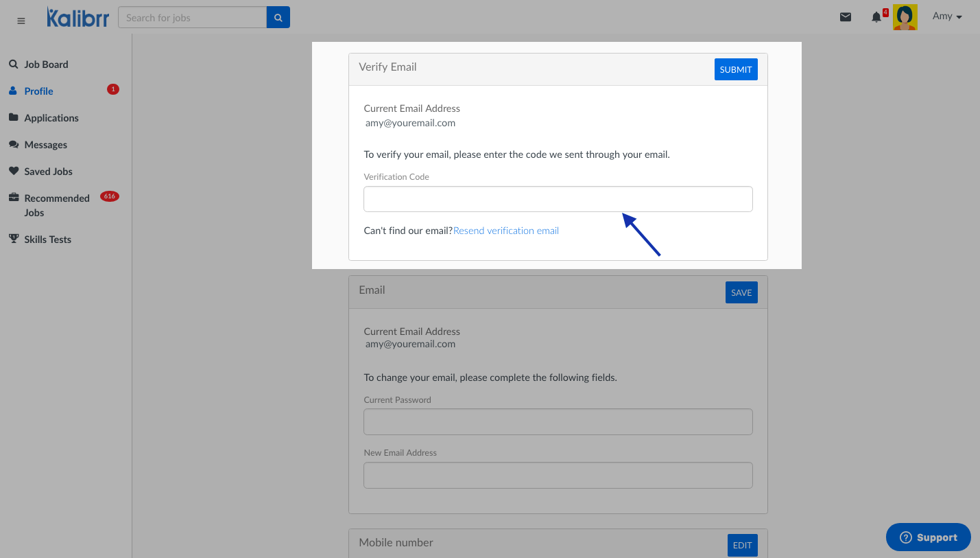980x558 pixels.
Task: Click the Edit button for Mobile number
Action: 742,545
